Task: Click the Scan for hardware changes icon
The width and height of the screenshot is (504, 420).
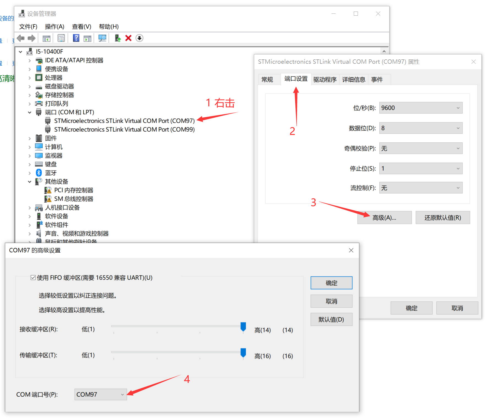Action: tap(102, 38)
